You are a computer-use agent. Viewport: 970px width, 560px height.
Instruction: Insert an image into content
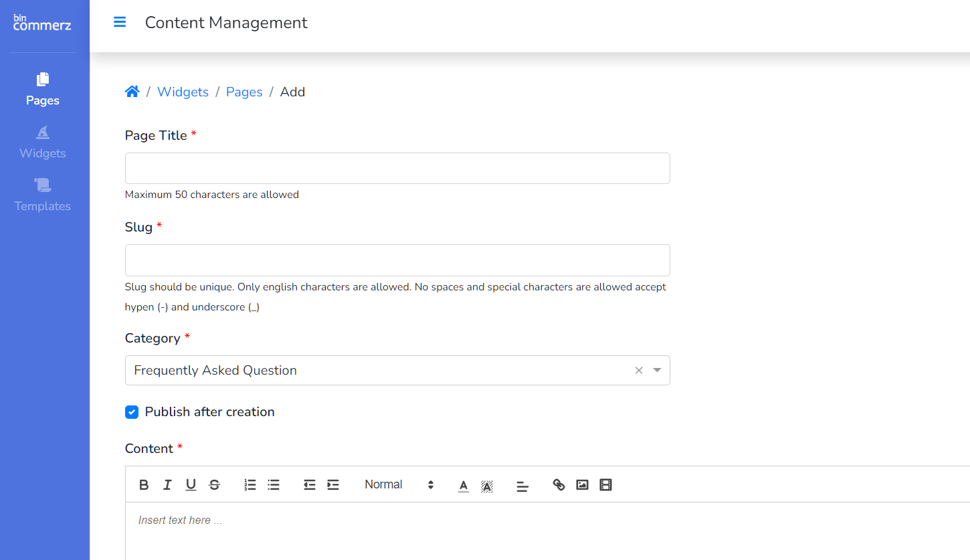click(x=582, y=485)
